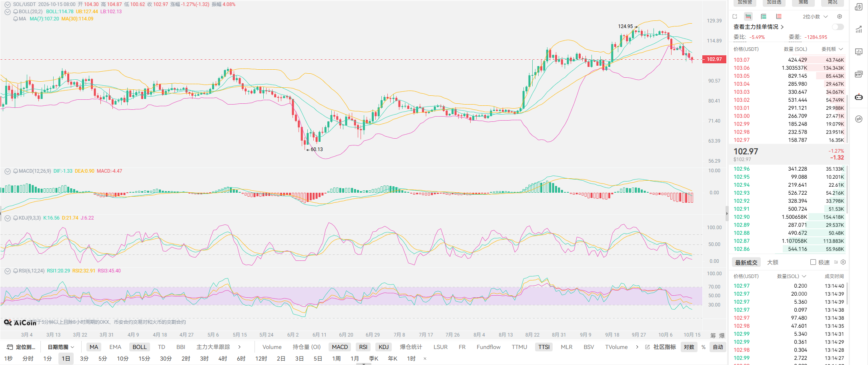
Task: Switch to the 最新成交 tab
Action: 746,262
